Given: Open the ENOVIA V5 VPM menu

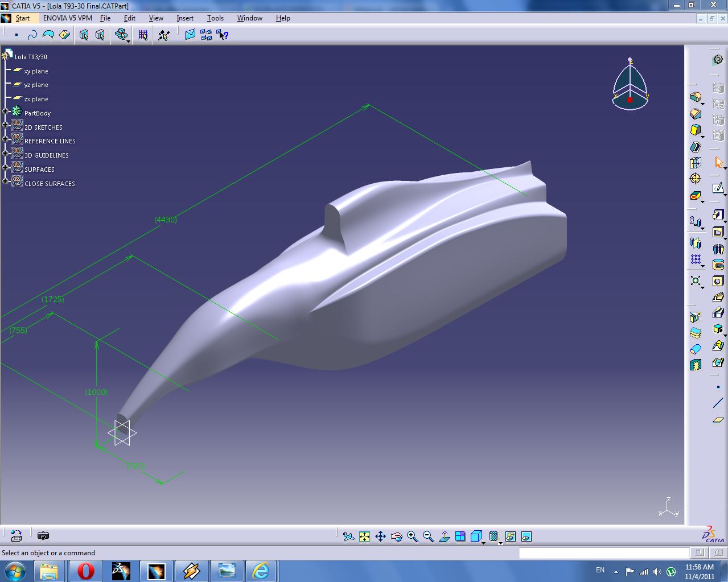Looking at the screenshot, I should click(x=68, y=18).
